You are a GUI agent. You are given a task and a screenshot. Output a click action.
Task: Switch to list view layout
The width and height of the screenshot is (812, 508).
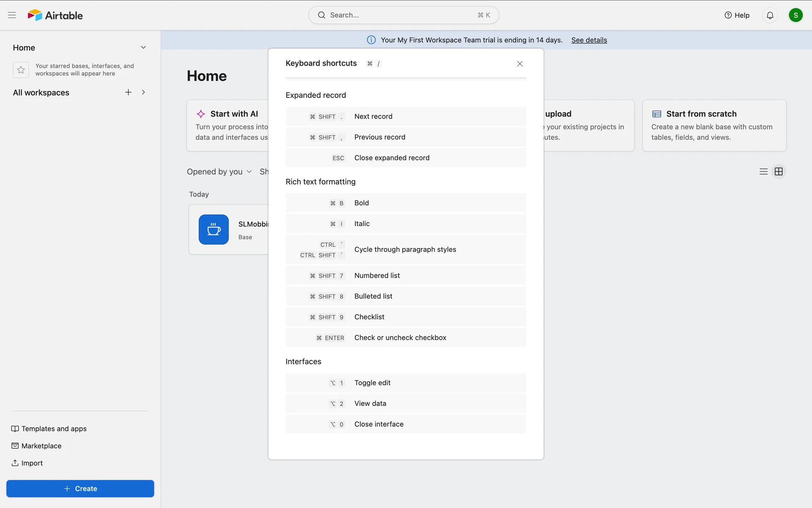(x=763, y=171)
